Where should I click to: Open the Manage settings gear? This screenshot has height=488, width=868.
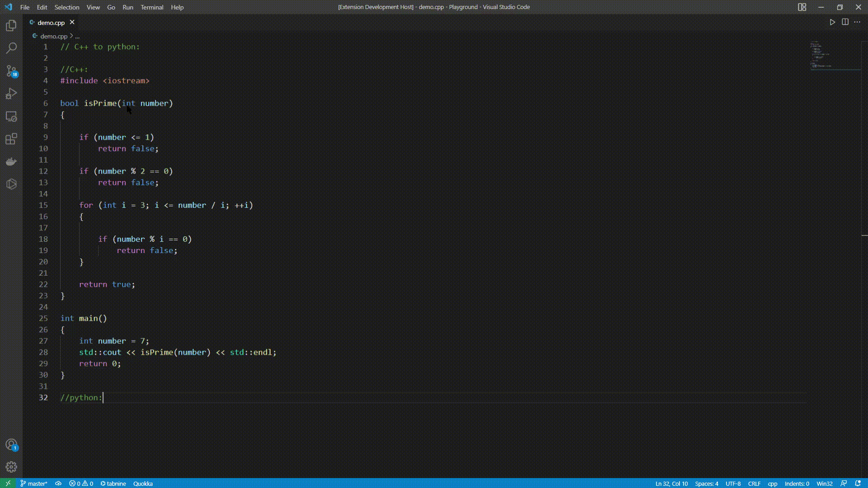pyautogui.click(x=11, y=467)
